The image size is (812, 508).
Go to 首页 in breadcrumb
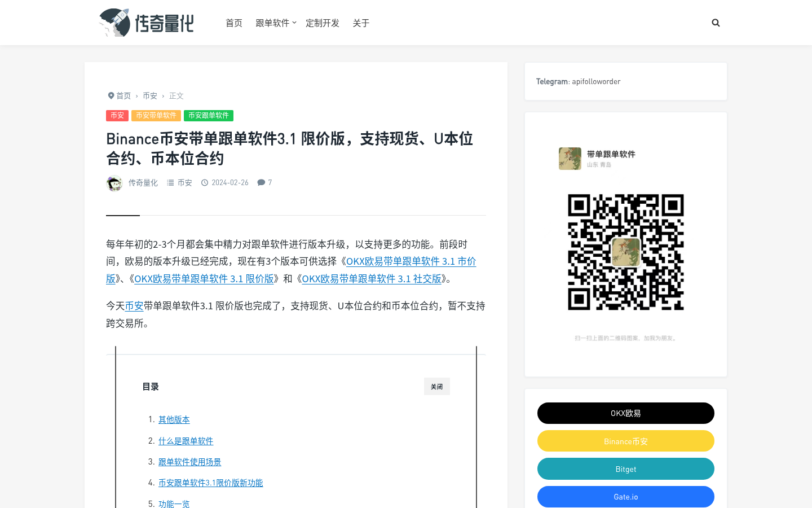tap(123, 96)
